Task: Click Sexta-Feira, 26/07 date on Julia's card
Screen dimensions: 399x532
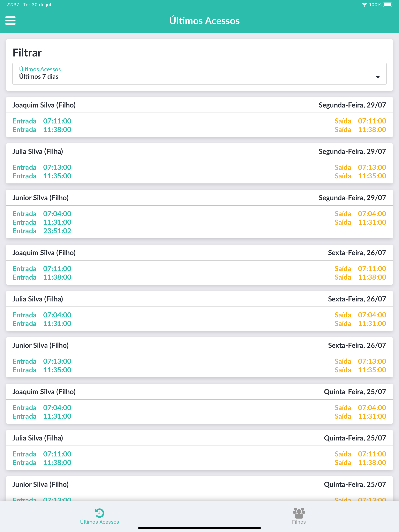Action: (x=357, y=299)
